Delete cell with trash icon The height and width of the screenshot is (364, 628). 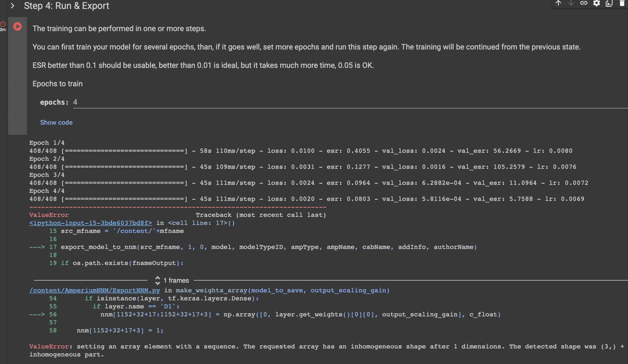pyautogui.click(x=622, y=3)
